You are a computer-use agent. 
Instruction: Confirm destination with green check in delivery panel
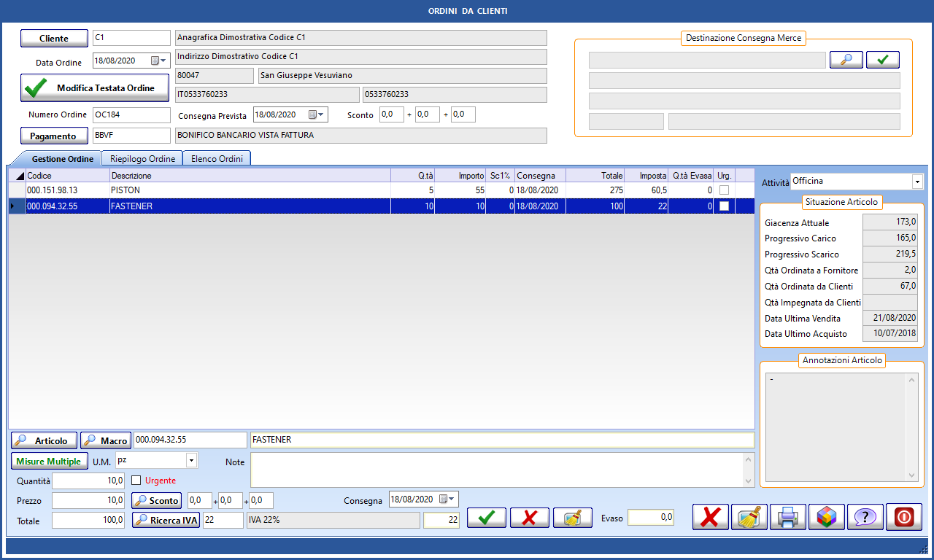(882, 60)
